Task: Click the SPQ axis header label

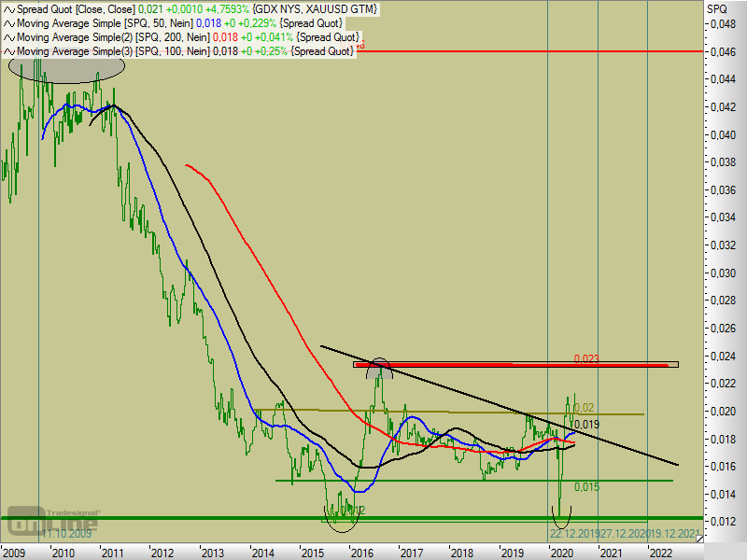Action: [x=717, y=9]
